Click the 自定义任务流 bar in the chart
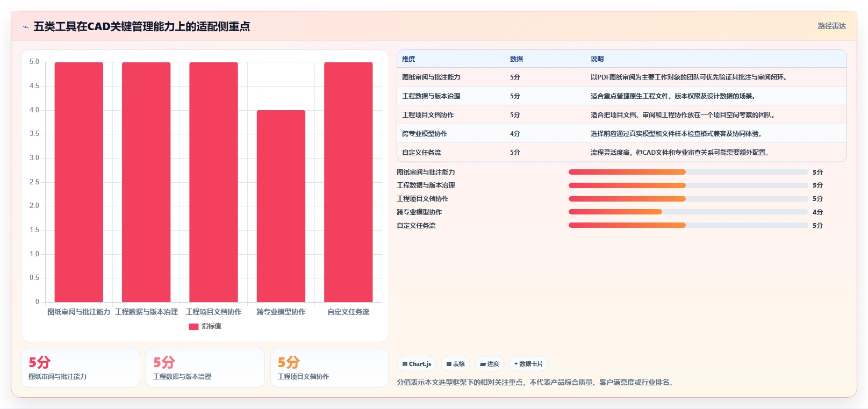Screen dimensions: 868x409 [348, 182]
